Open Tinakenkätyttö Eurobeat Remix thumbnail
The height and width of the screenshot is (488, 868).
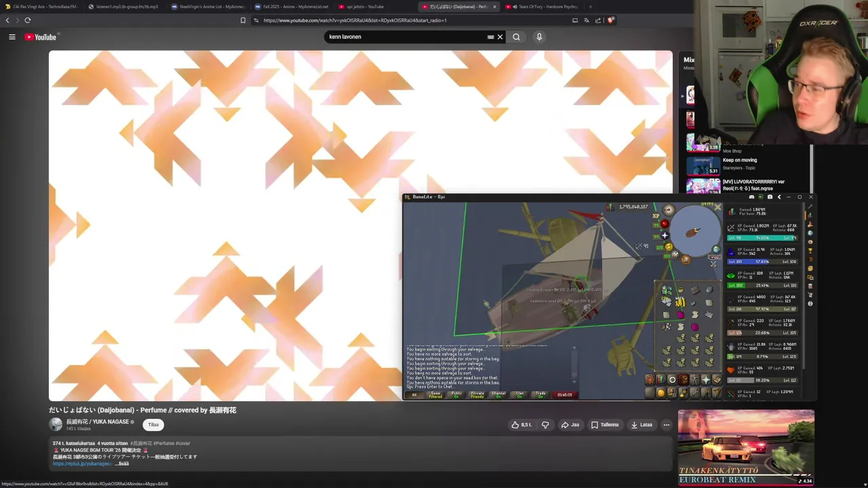point(746,447)
